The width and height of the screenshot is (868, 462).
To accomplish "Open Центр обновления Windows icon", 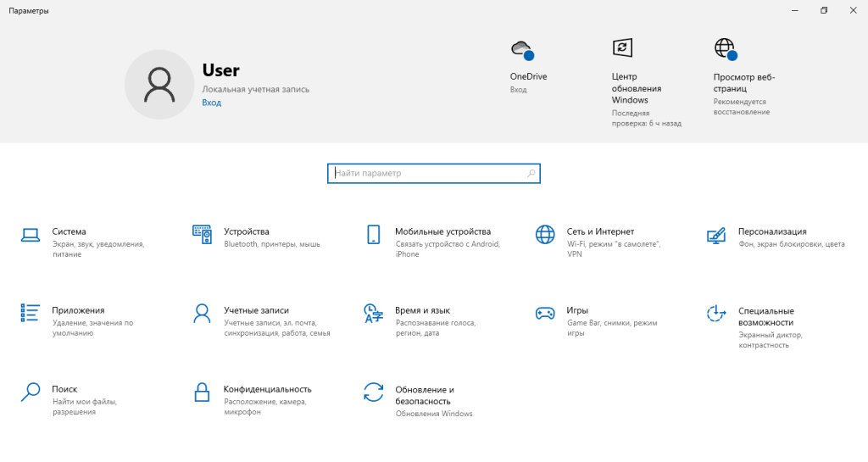I will click(622, 47).
